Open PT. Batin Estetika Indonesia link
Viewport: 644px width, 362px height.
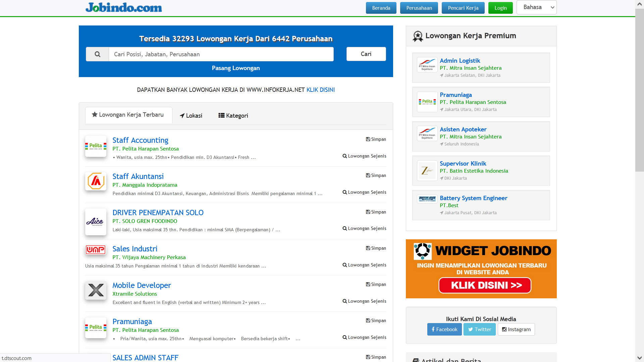tap(474, 171)
